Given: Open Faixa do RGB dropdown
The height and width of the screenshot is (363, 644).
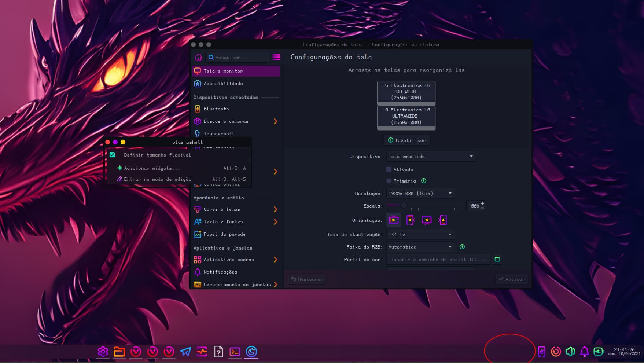Looking at the screenshot, I should coord(420,247).
